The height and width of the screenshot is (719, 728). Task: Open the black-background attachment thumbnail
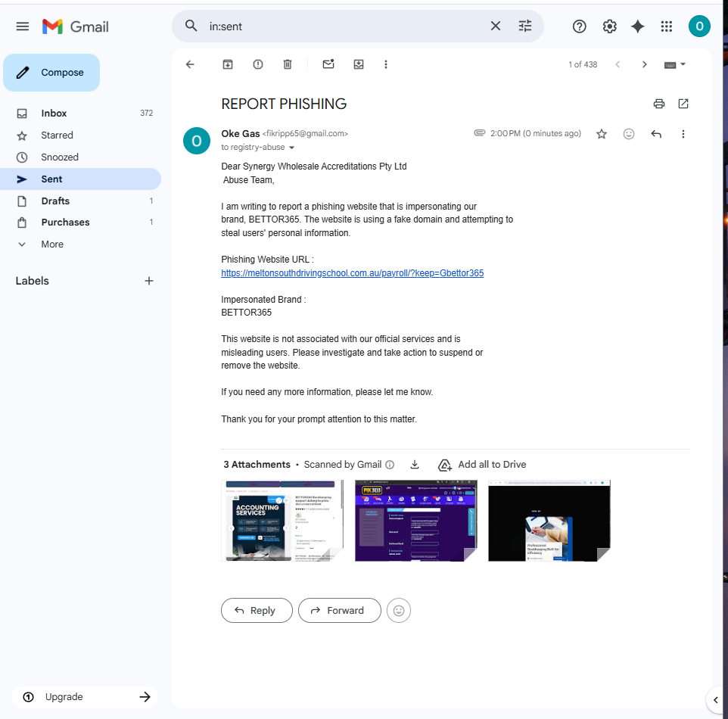pyautogui.click(x=549, y=521)
